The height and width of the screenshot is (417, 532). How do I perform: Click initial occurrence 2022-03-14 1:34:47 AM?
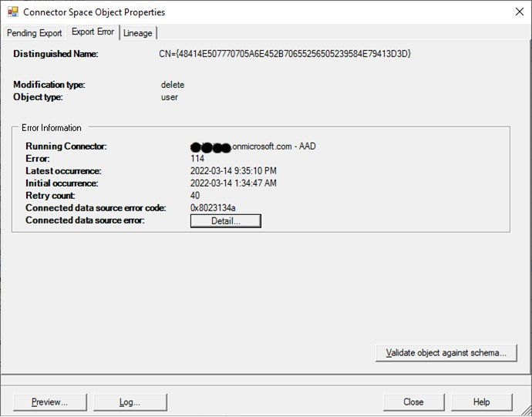234,183
